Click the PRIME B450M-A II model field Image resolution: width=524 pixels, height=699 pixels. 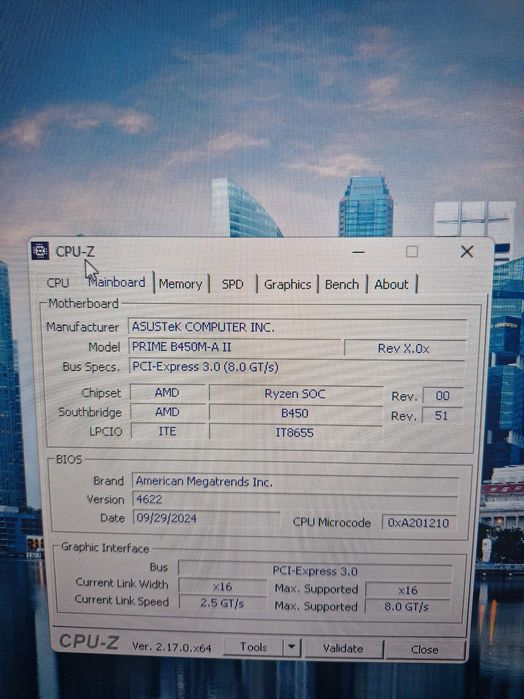(x=235, y=347)
